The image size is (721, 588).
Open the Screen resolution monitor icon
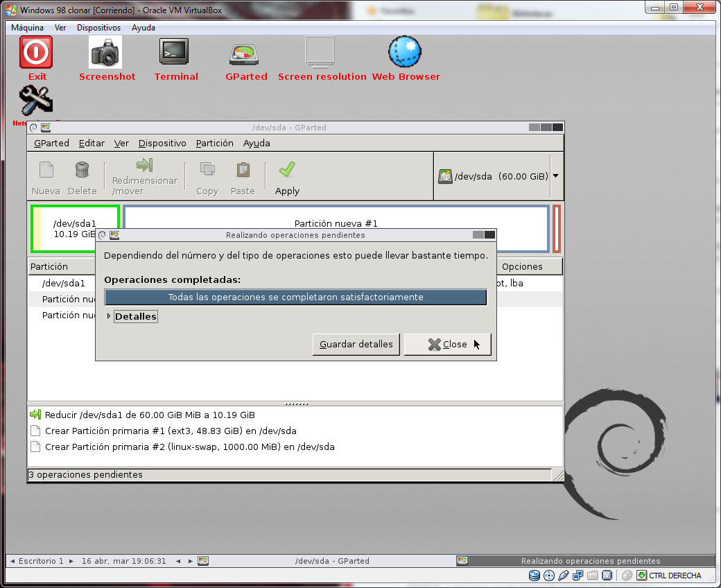pyautogui.click(x=320, y=51)
